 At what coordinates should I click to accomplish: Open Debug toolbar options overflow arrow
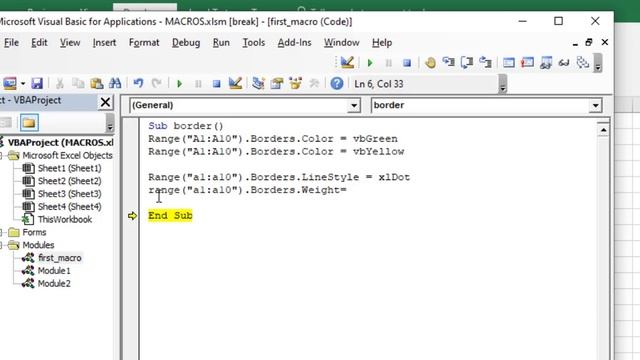point(598,63)
